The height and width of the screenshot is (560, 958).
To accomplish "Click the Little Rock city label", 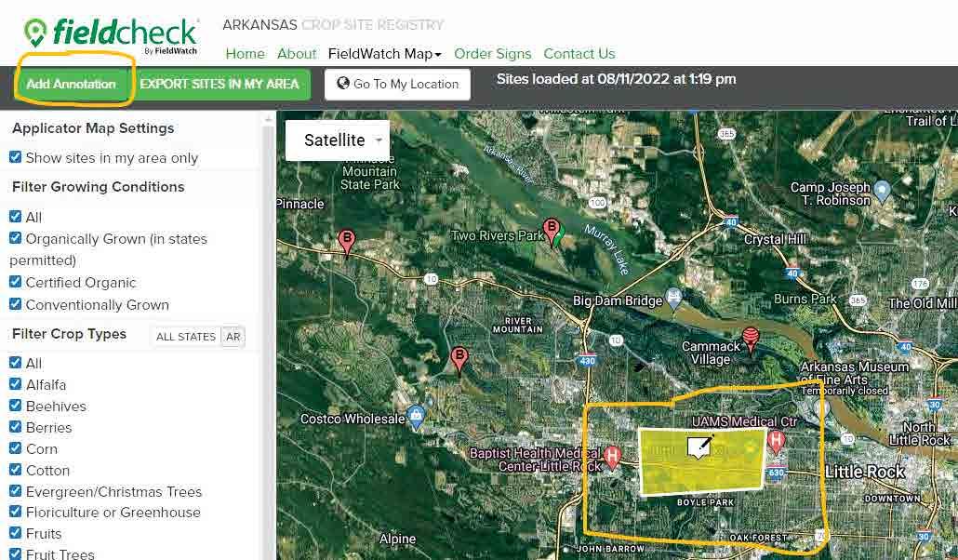I will 864,472.
